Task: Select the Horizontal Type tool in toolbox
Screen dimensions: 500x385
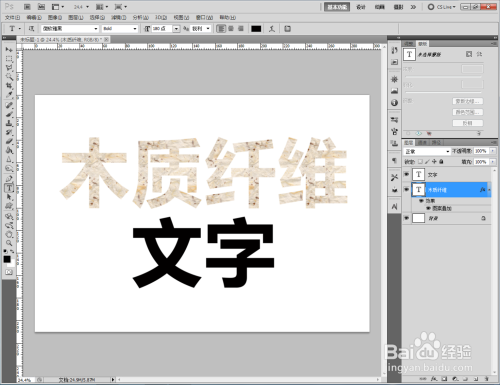Action: pos(9,188)
